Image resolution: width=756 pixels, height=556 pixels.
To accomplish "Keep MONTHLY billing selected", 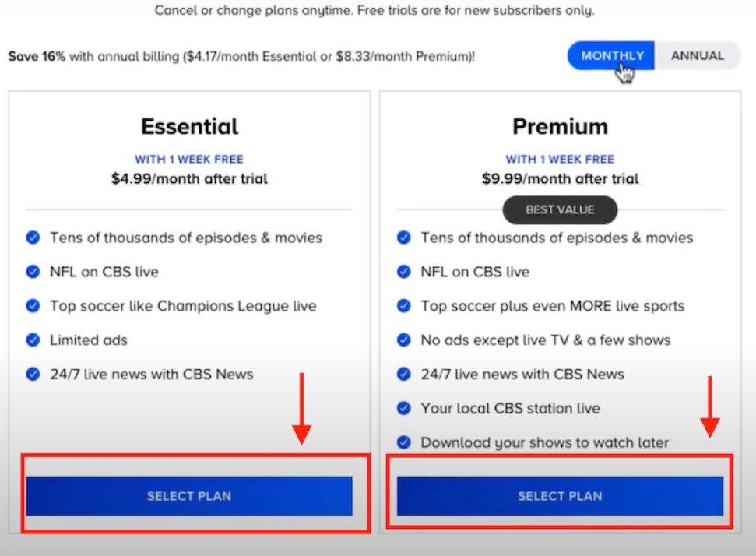I will coord(610,55).
